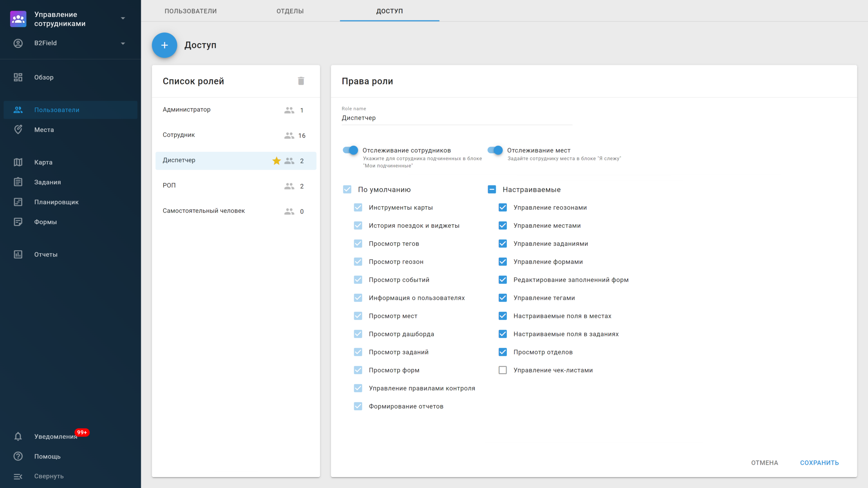The image size is (868, 488).
Task: Click the users icon for Сотрудник role
Action: coord(289,136)
